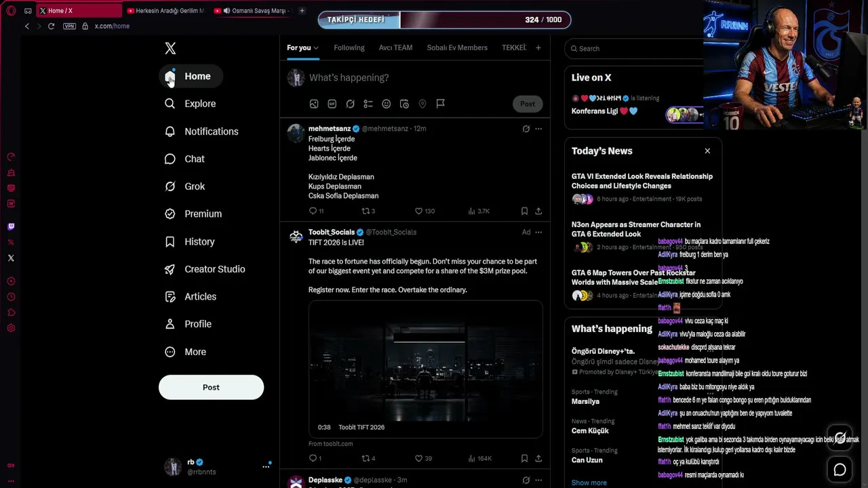Share the Toobit_Socials post
868x488 pixels.
[538, 458]
